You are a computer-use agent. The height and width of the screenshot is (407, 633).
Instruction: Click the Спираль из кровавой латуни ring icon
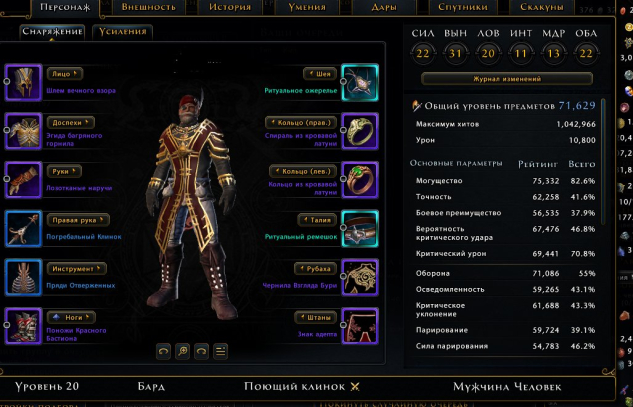coord(360,131)
